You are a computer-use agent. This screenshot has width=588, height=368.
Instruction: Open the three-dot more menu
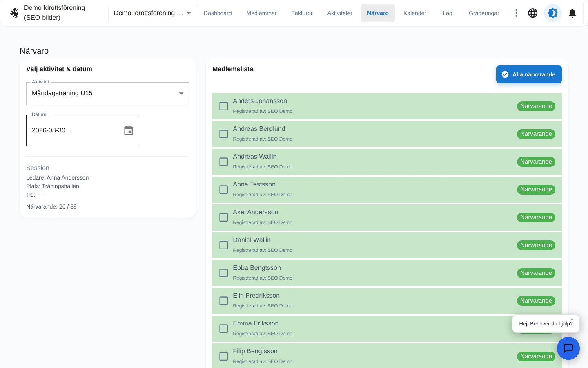(517, 13)
